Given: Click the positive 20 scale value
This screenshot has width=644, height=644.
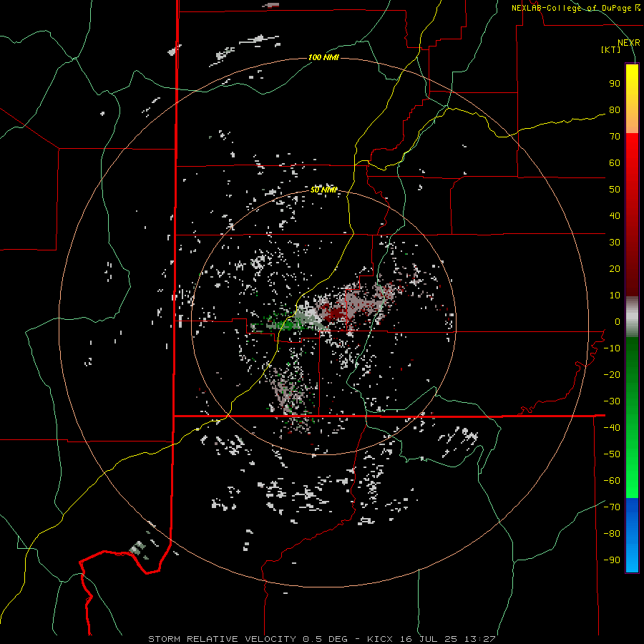Looking at the screenshot, I should (x=615, y=269).
